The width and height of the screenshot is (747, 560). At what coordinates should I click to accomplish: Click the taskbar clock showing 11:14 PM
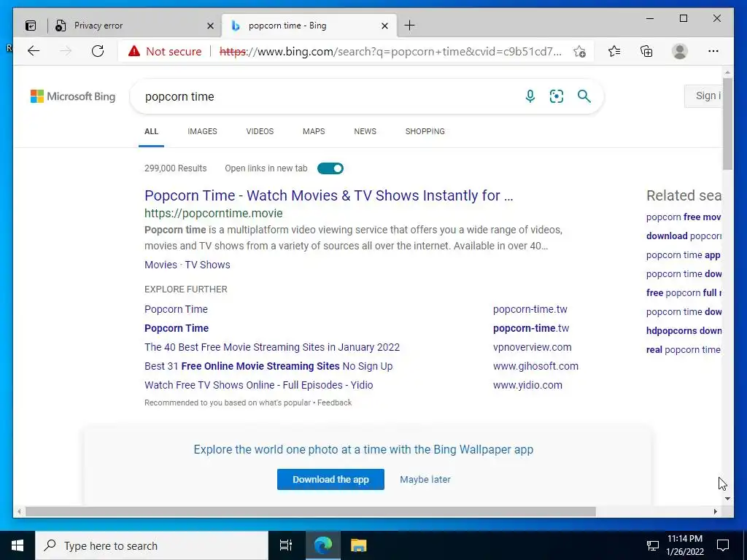coord(684,545)
